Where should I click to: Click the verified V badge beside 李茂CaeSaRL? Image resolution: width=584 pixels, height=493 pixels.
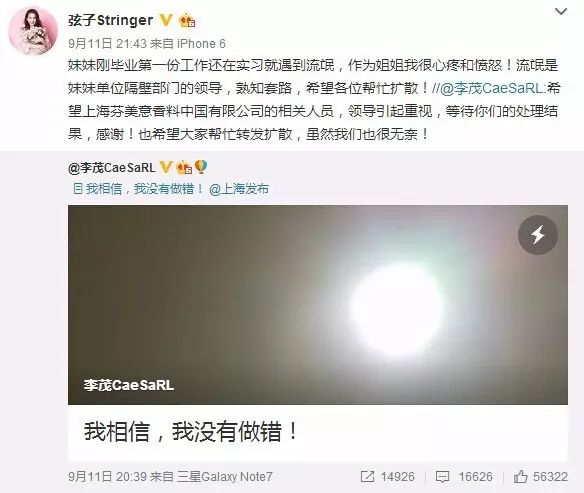(x=166, y=167)
